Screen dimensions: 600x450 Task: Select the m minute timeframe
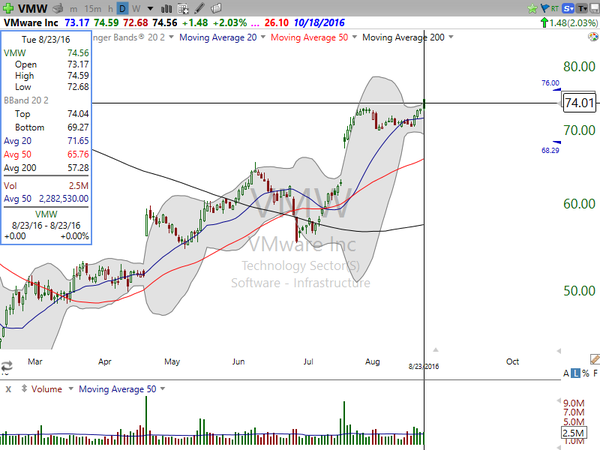tap(73, 8)
